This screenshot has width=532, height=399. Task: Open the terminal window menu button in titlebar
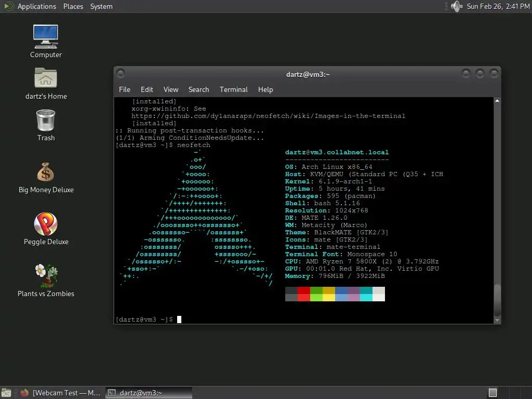coord(121,73)
